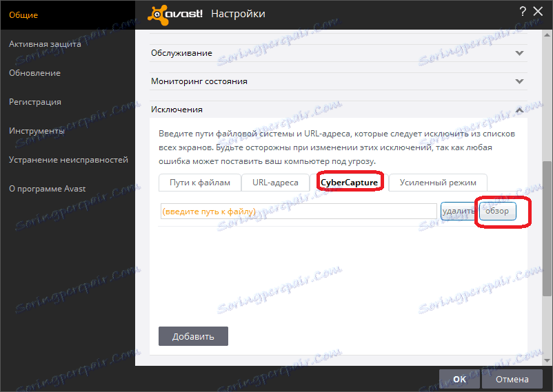Click the обзор browse button

497,212
